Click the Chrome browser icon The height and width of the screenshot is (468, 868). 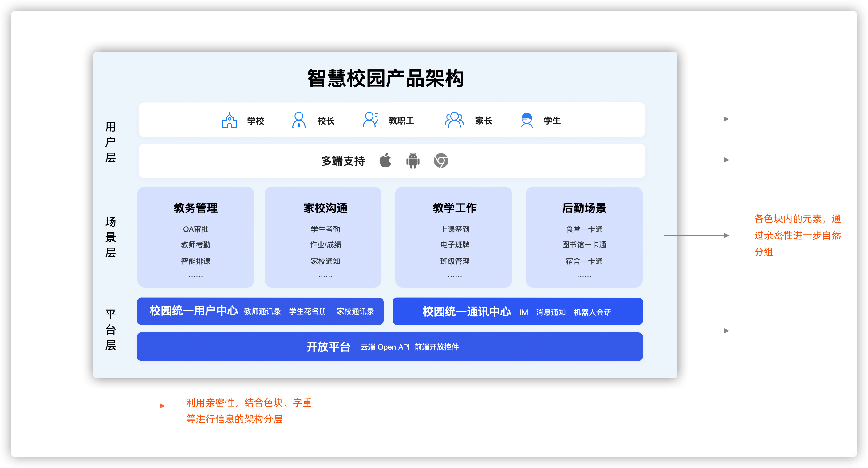click(441, 161)
